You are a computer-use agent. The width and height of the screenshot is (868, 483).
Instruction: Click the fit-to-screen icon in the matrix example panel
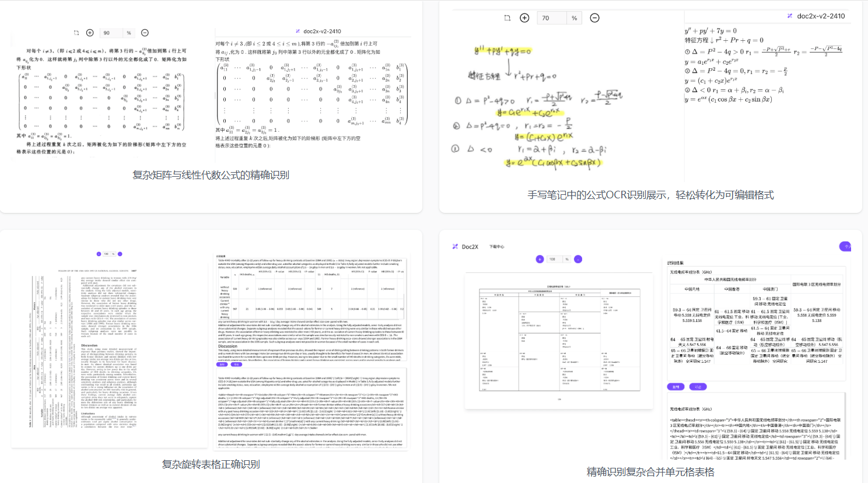[x=76, y=33]
